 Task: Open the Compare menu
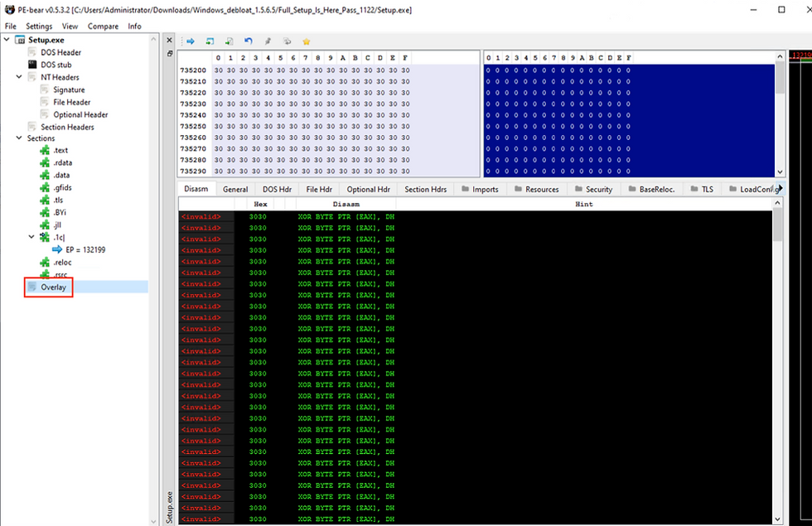tap(103, 26)
